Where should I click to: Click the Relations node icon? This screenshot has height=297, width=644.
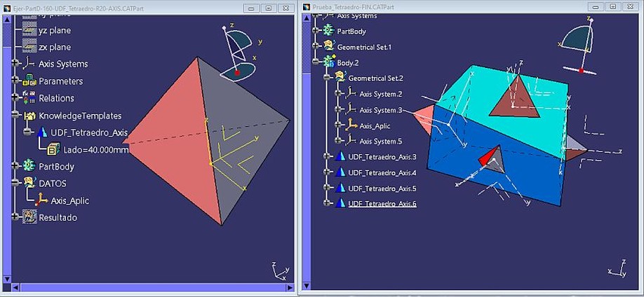[29, 98]
